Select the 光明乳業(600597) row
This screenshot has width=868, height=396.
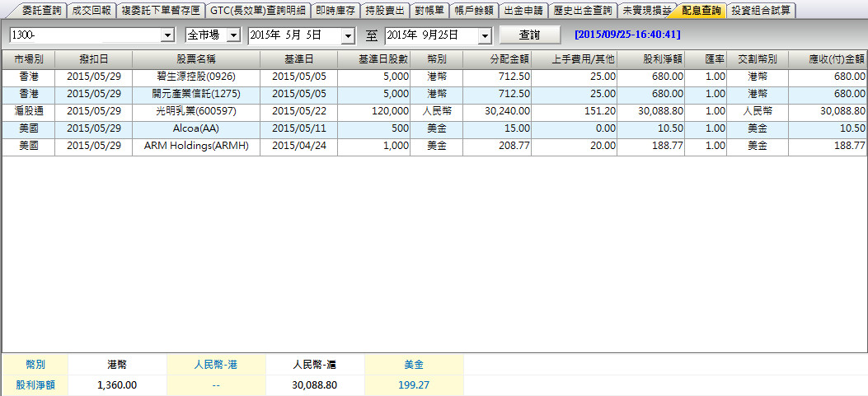pos(198,110)
